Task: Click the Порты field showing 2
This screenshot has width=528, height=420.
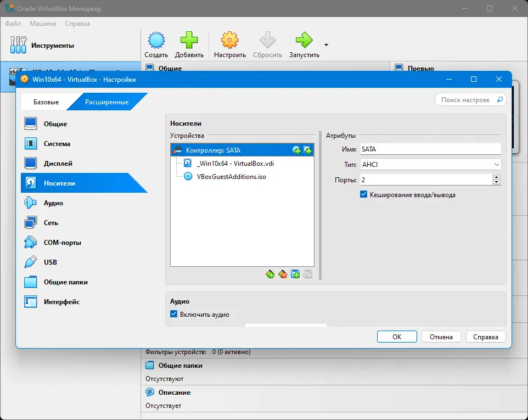Action: pos(426,180)
